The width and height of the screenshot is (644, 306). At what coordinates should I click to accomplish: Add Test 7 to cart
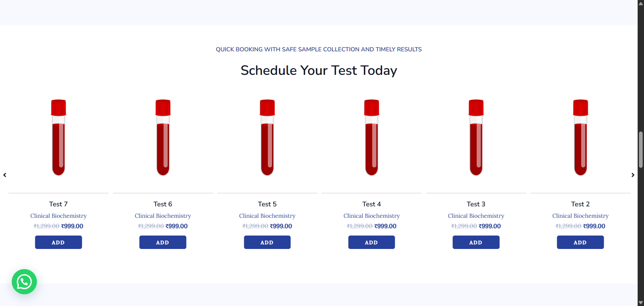[58, 242]
